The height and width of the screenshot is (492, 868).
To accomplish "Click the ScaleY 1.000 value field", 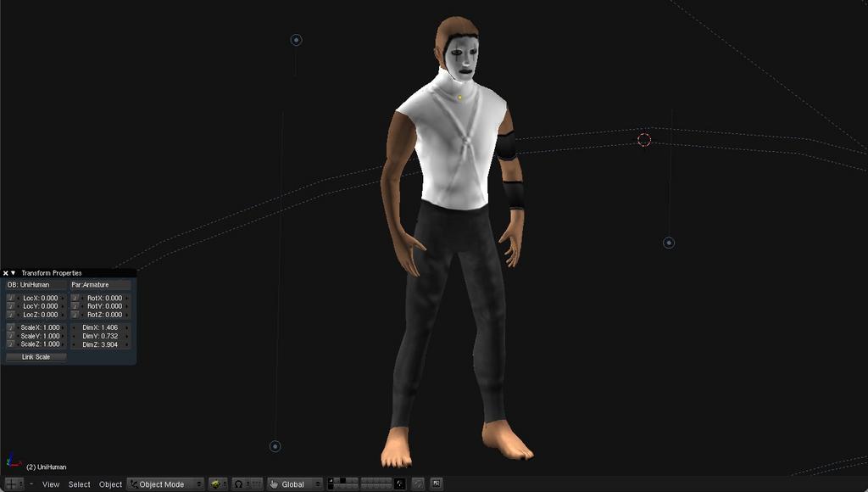I will click(41, 336).
